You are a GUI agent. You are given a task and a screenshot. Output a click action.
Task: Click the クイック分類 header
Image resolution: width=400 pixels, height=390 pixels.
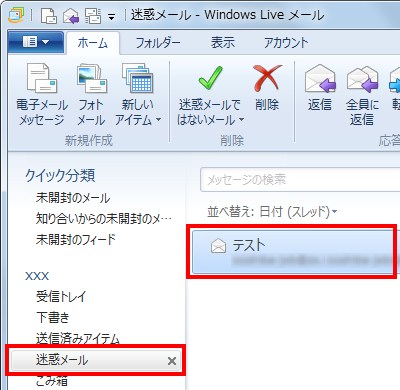point(60,175)
